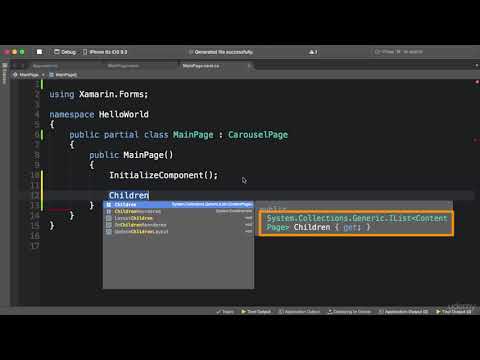Place cursor on 'using Xamarin.Forms;' line
This screenshot has height=360, width=480.
pyautogui.click(x=98, y=94)
